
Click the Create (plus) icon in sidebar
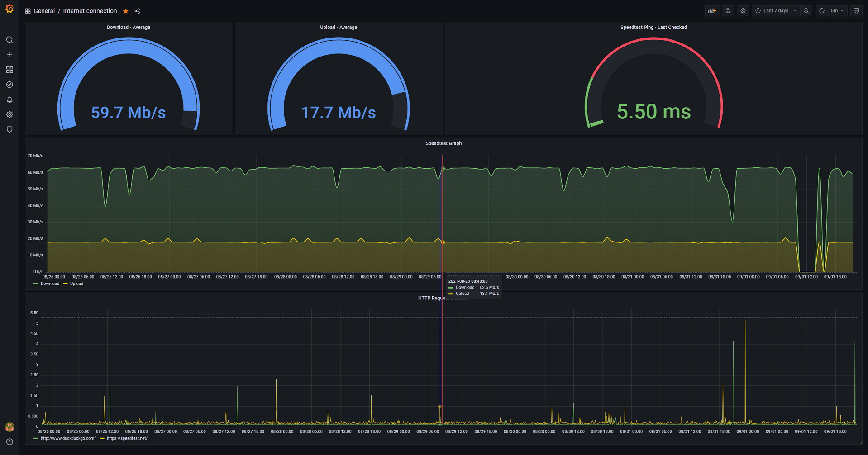[10, 54]
